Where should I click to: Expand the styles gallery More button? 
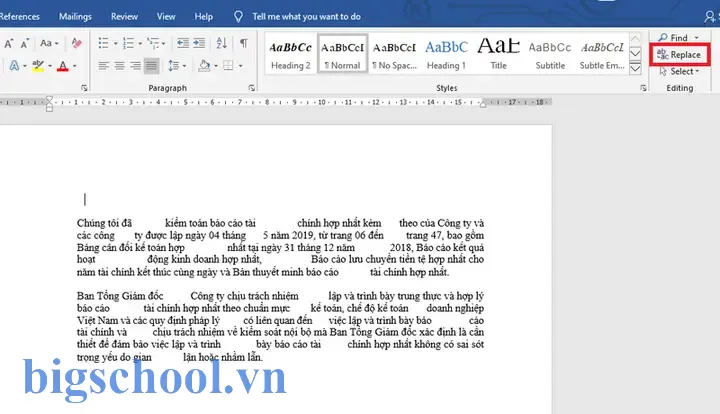click(635, 68)
